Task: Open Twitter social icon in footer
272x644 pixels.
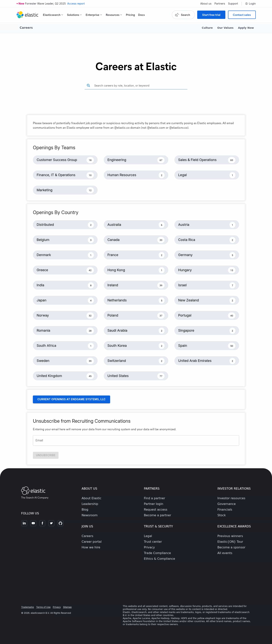Action: point(51,523)
